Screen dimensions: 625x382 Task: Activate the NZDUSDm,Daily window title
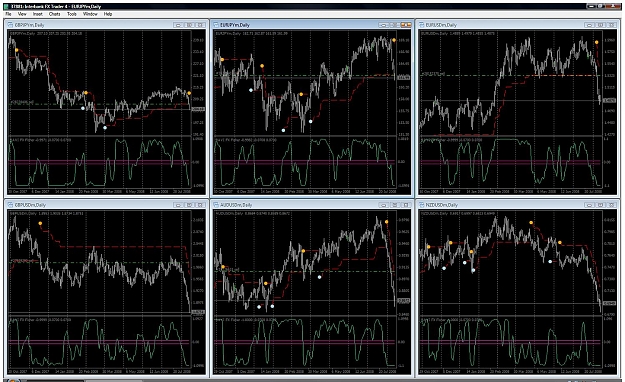tap(442, 205)
